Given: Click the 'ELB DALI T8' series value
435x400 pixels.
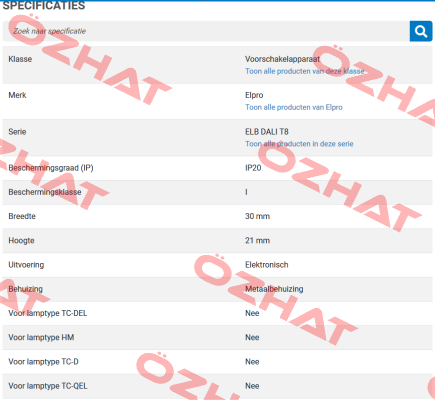Looking at the screenshot, I should point(267,132).
